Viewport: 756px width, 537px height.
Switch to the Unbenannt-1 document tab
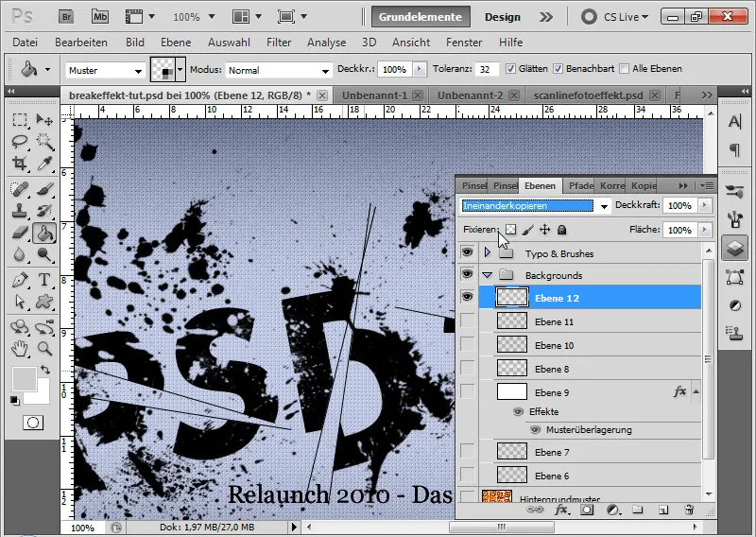pyautogui.click(x=374, y=95)
